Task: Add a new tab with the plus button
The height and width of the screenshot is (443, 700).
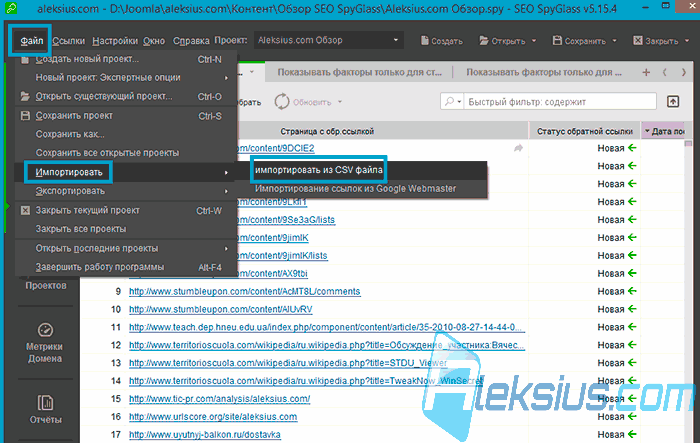Action: 646,72
